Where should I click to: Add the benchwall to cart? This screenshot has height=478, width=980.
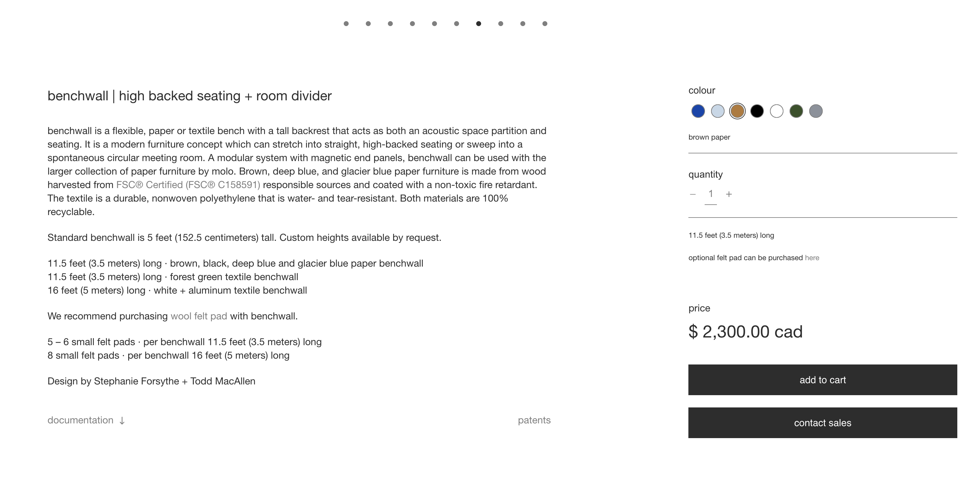[x=822, y=380]
